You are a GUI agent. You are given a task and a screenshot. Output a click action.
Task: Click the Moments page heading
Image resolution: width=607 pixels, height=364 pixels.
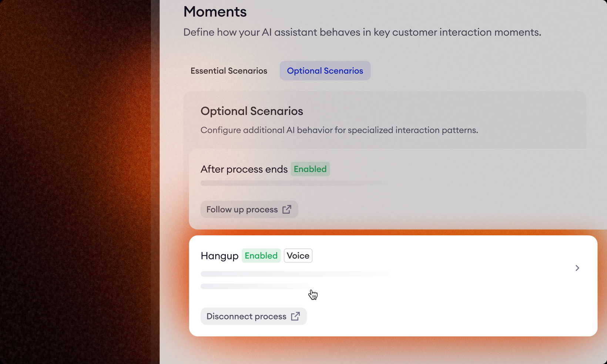pyautogui.click(x=215, y=12)
